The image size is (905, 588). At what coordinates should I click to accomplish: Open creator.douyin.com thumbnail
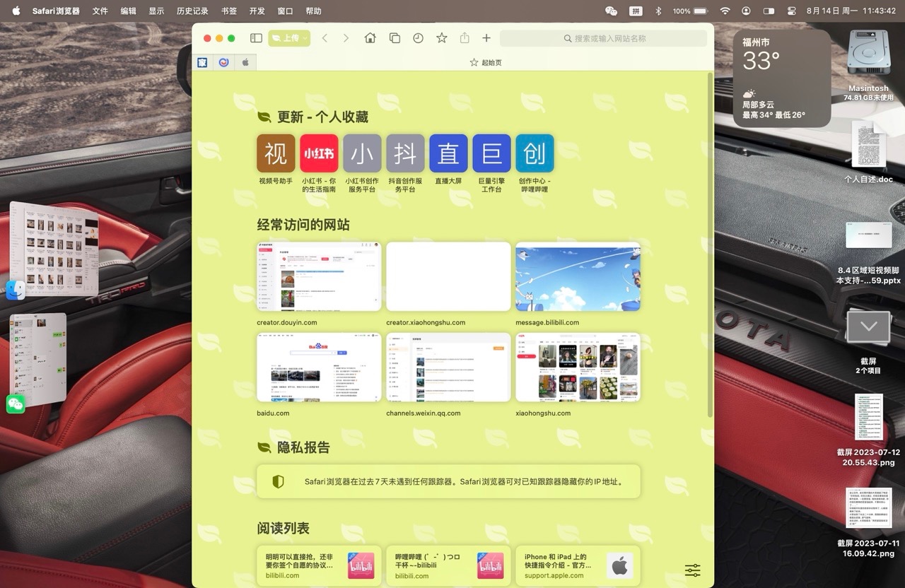(319, 276)
